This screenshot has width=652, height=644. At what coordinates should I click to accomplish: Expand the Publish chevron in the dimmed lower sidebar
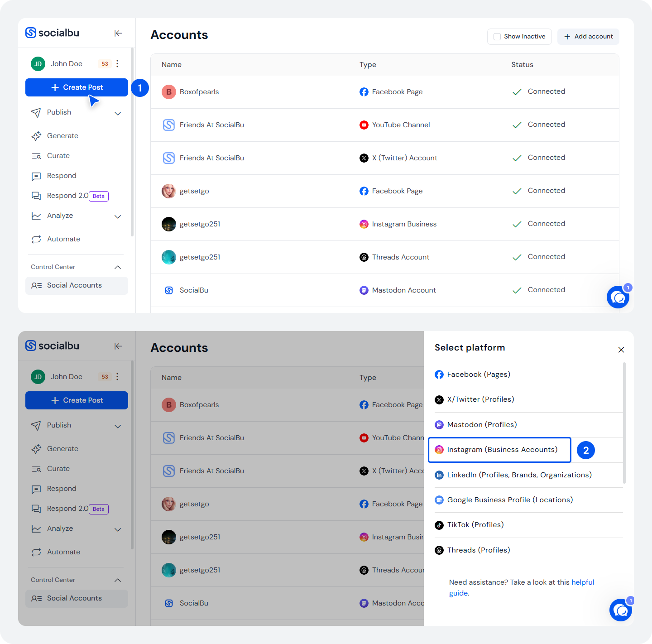[x=118, y=426]
